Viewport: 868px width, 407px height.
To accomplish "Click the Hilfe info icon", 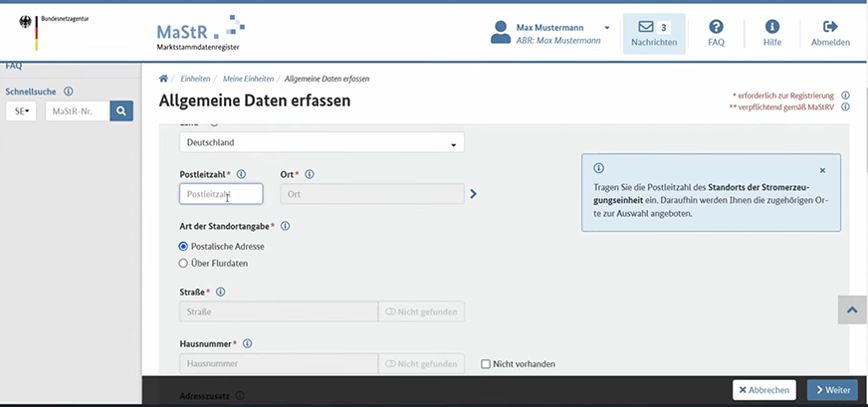I will pos(771,28).
